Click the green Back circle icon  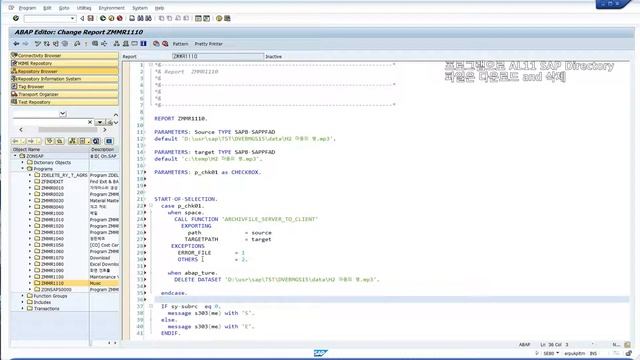click(x=103, y=18)
